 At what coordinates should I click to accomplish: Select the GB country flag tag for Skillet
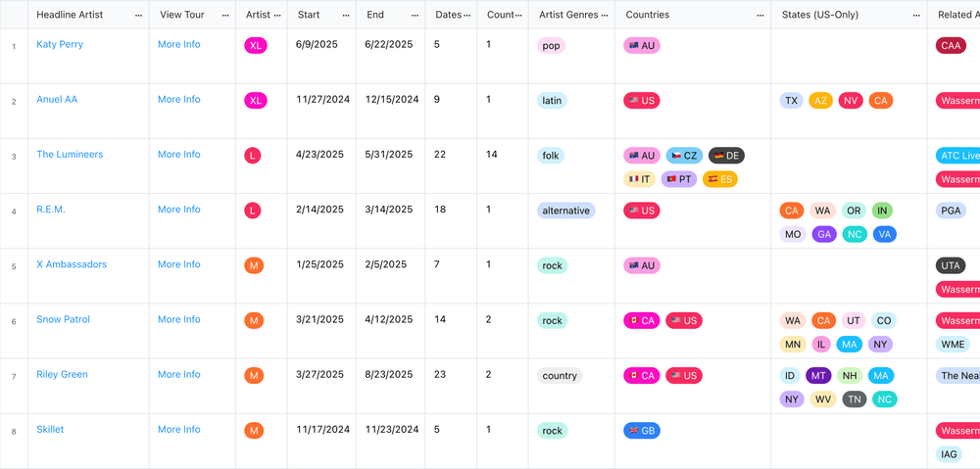tap(642, 430)
